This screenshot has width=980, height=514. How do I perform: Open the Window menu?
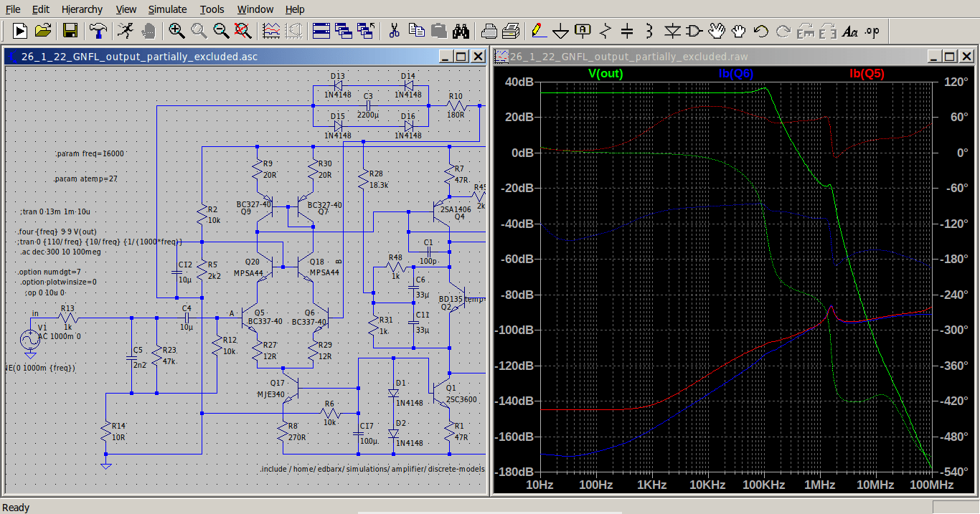click(x=255, y=9)
